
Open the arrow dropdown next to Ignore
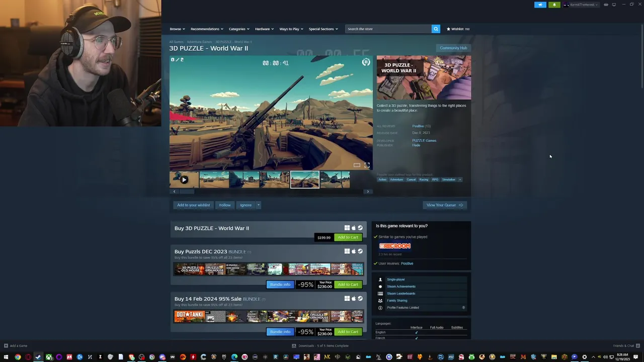[259, 205]
